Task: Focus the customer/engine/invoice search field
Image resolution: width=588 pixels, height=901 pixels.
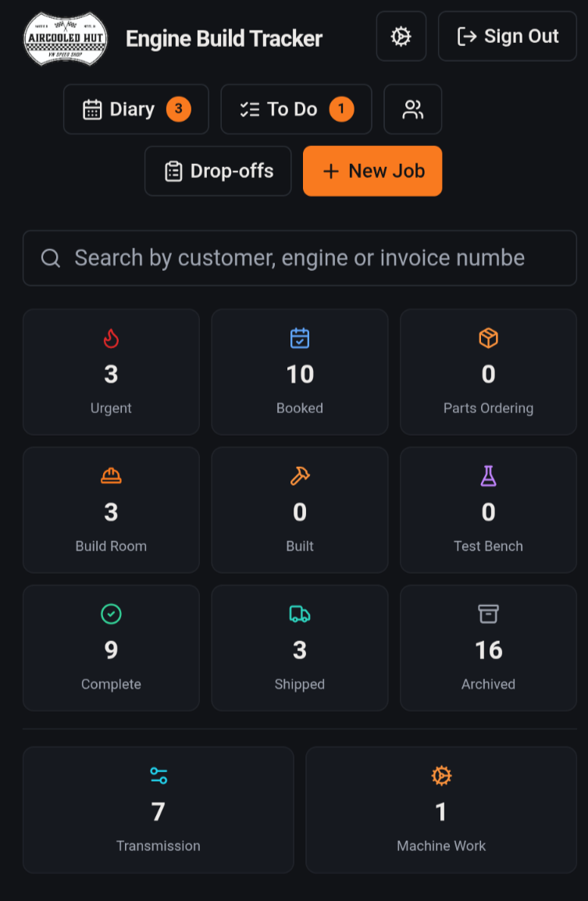Action: click(x=299, y=258)
